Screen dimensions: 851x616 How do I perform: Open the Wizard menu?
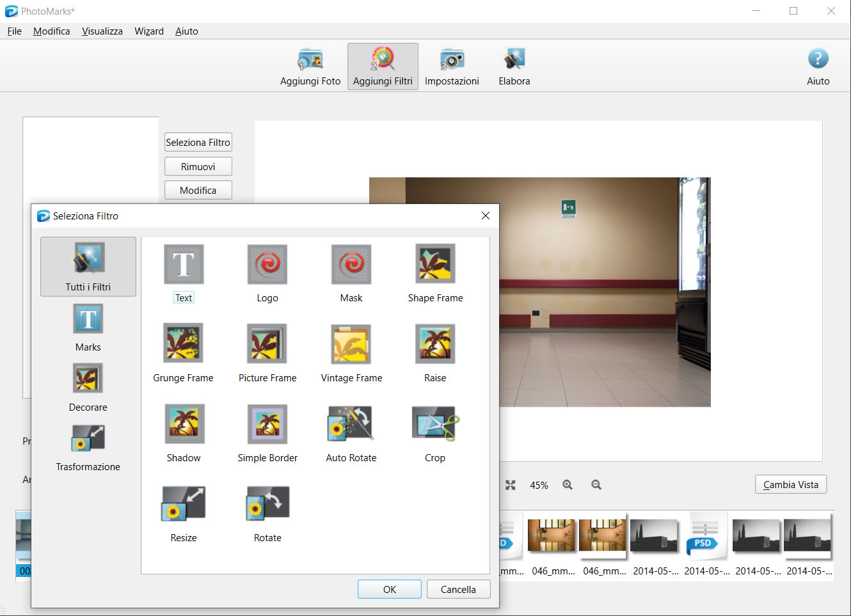coord(149,31)
